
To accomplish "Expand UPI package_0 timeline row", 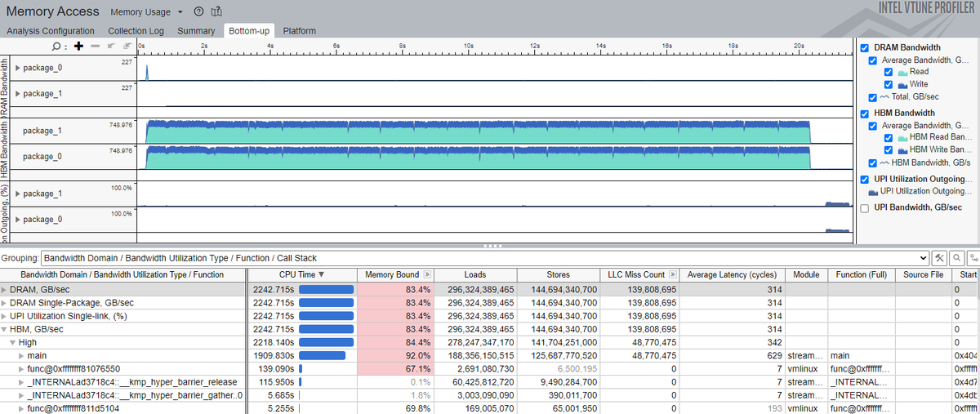I will (18, 219).
